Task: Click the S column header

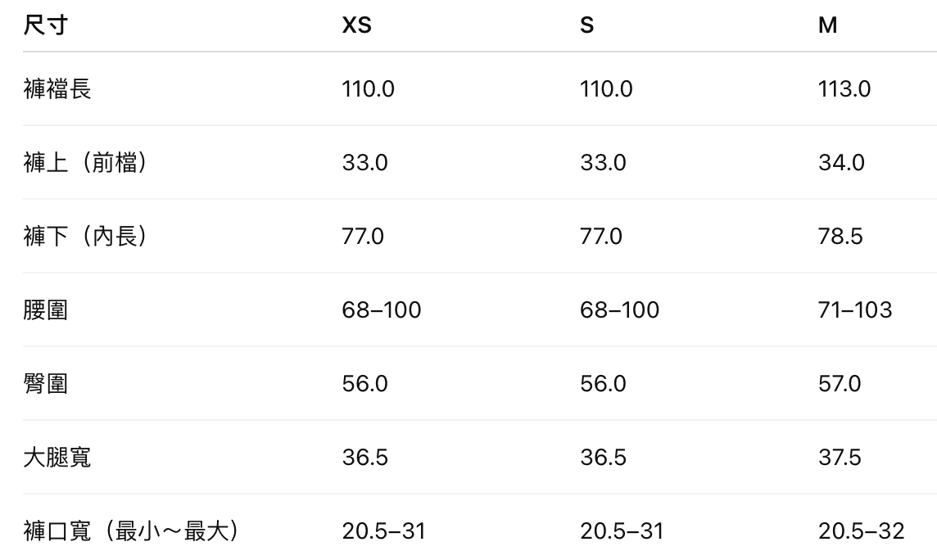Action: click(x=586, y=25)
